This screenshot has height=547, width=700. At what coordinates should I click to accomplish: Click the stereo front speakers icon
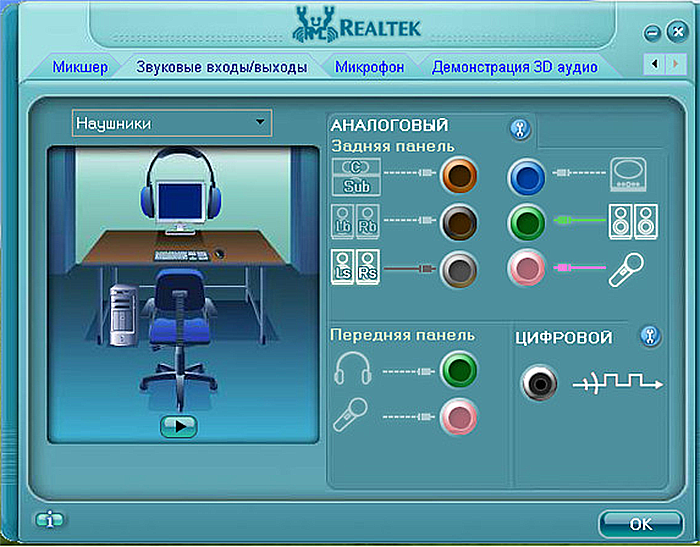(x=633, y=221)
